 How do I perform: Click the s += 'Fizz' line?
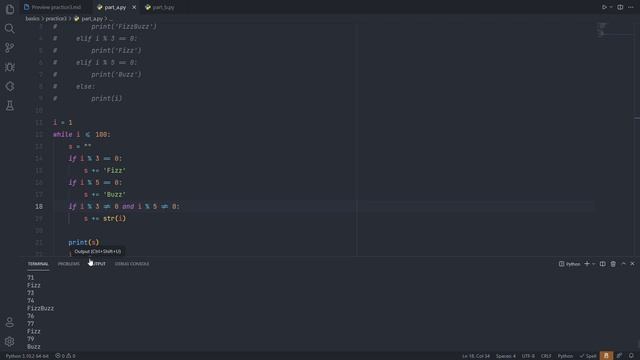point(105,170)
